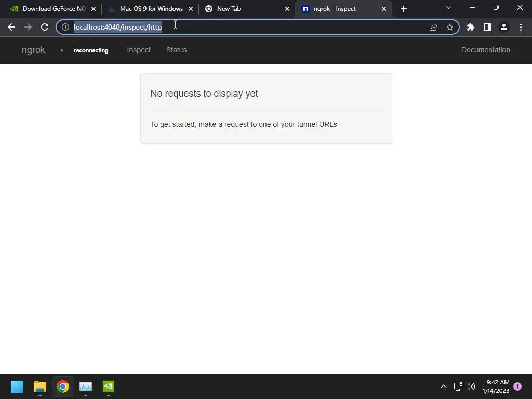The width and height of the screenshot is (532, 399).
Task: Open the volume tray icon
Action: pyautogui.click(x=471, y=387)
